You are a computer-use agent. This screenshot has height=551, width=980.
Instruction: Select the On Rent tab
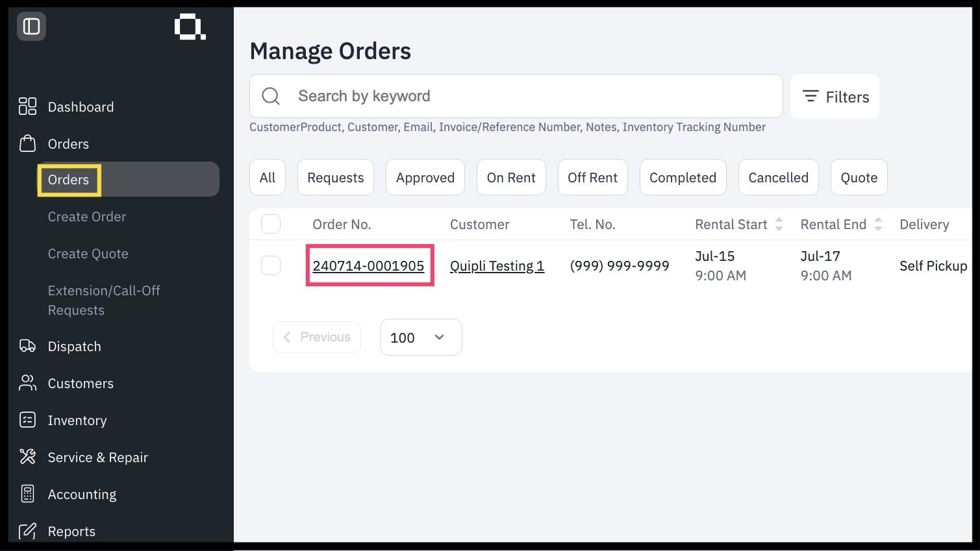pyautogui.click(x=511, y=177)
